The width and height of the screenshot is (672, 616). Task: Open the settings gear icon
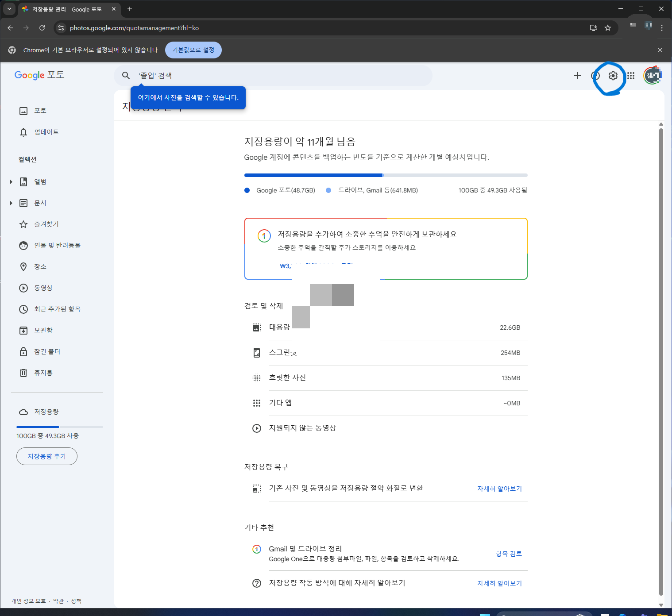pos(613,76)
